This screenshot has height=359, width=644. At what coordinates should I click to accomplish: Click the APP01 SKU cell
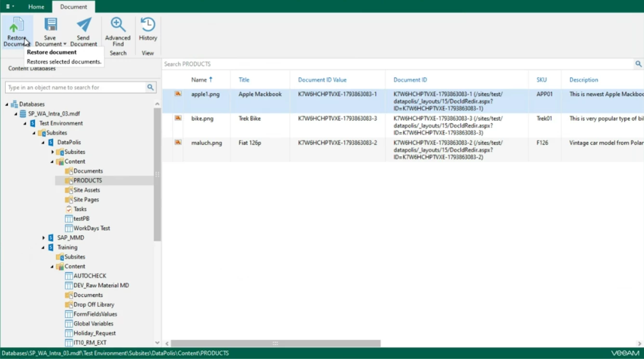point(545,94)
